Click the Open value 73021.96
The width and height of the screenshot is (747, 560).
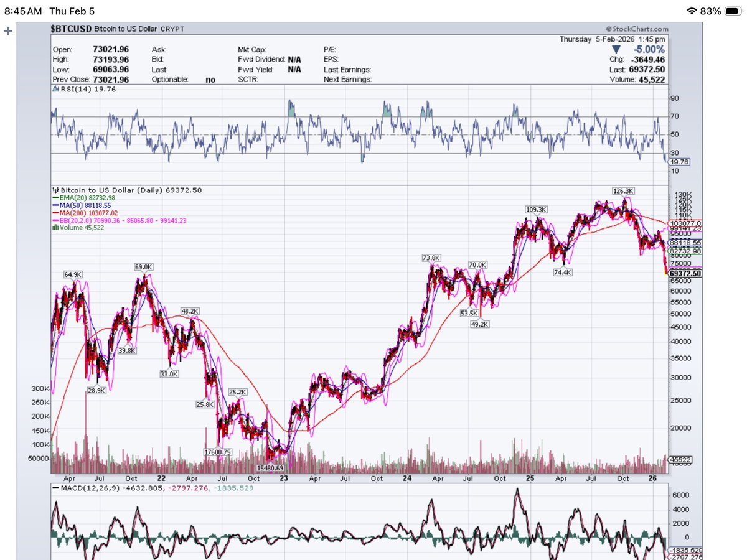coord(112,49)
